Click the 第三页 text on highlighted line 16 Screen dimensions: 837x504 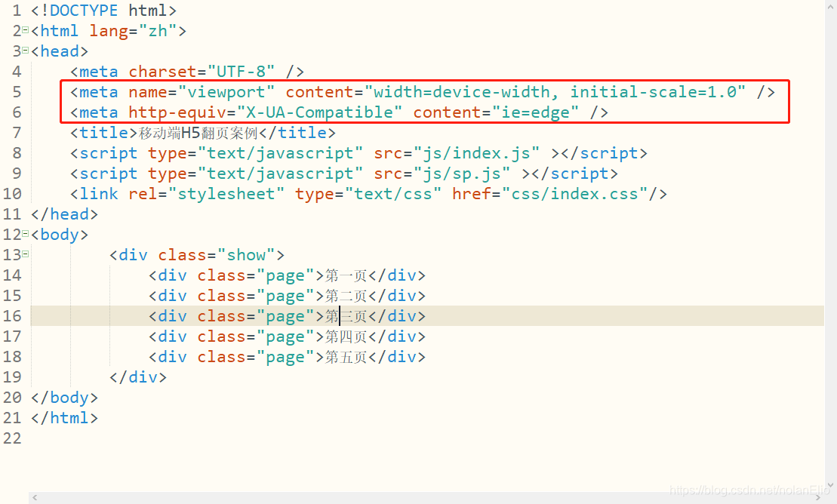tap(346, 316)
